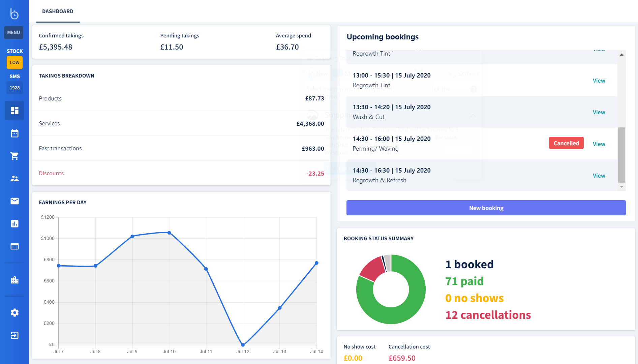638x364 pixels.
Task: Select the business building icon
Action: (14, 280)
